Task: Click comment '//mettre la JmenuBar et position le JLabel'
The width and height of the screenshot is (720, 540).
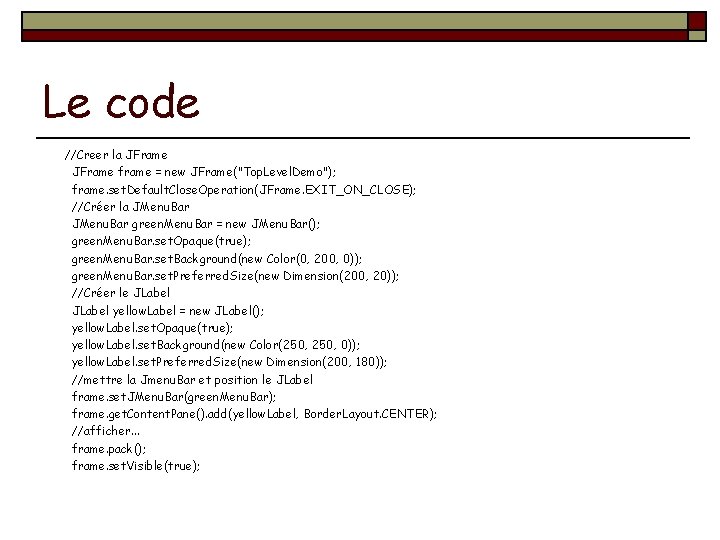Action: click(192, 380)
